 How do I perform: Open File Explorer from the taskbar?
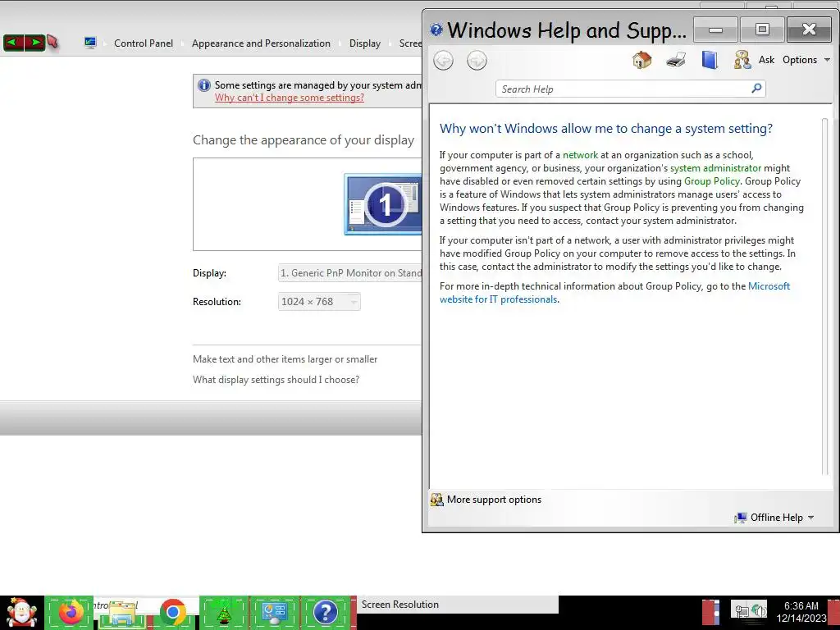coord(121,614)
